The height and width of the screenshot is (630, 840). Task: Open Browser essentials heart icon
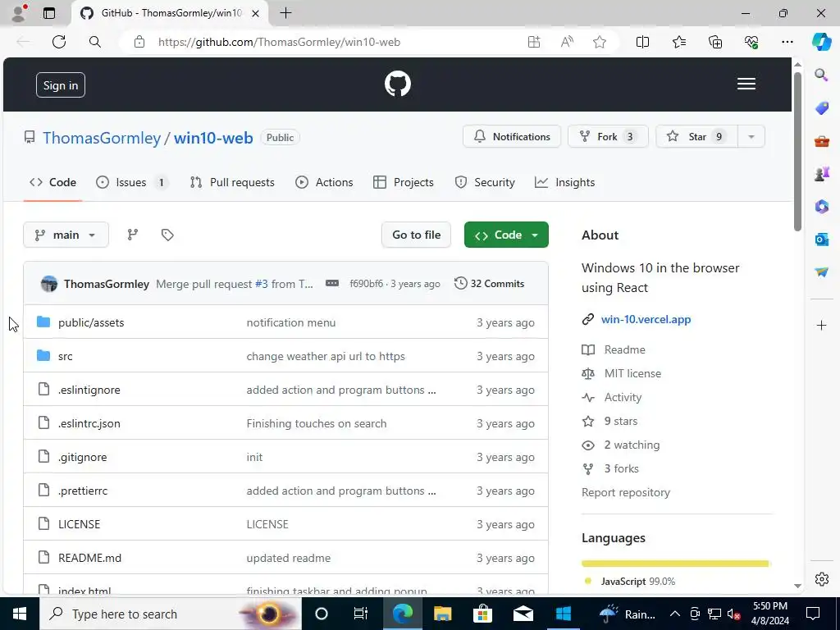(751, 42)
